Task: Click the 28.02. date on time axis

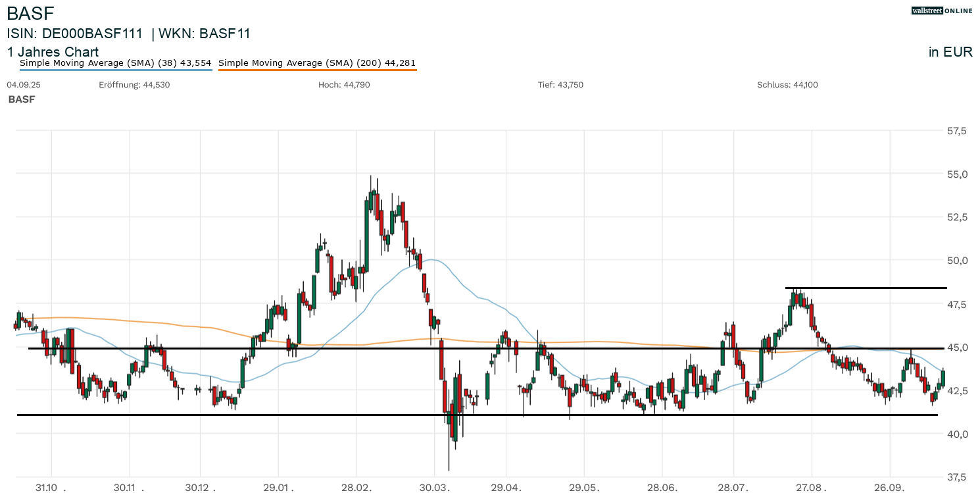Action: (356, 488)
